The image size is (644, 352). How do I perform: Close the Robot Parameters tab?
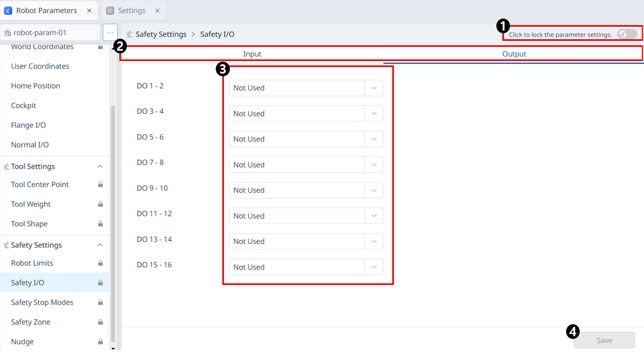(x=89, y=10)
